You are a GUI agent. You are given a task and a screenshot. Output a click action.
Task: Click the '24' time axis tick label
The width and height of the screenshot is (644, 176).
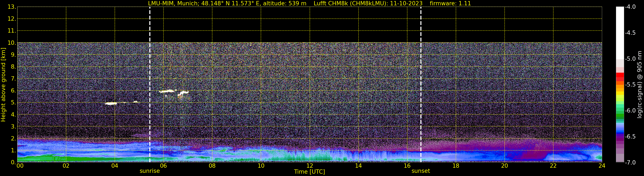602,166
